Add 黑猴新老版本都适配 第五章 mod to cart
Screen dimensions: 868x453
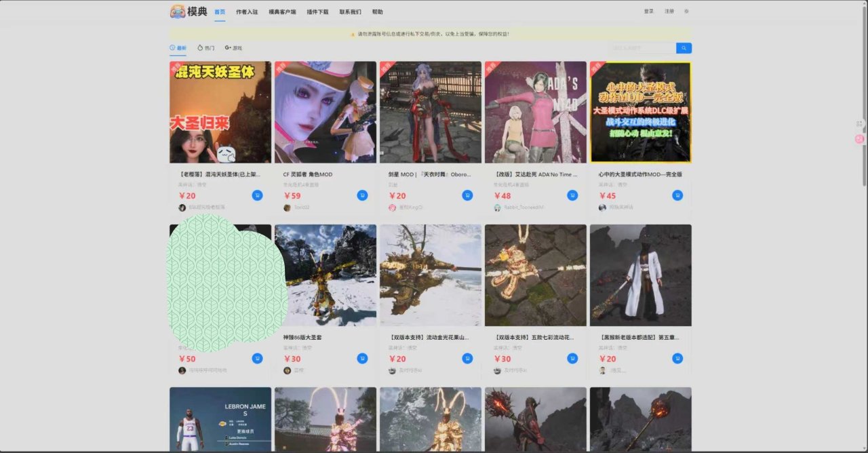(x=677, y=358)
